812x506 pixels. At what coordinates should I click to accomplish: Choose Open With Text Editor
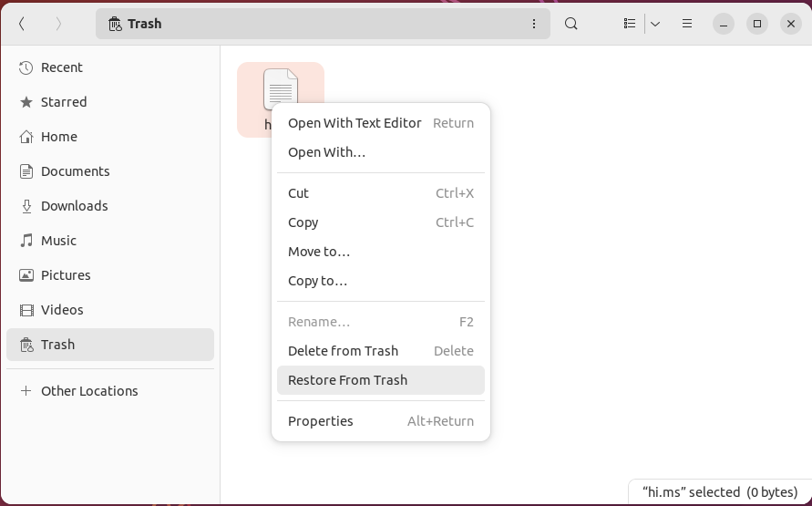[x=381, y=123]
